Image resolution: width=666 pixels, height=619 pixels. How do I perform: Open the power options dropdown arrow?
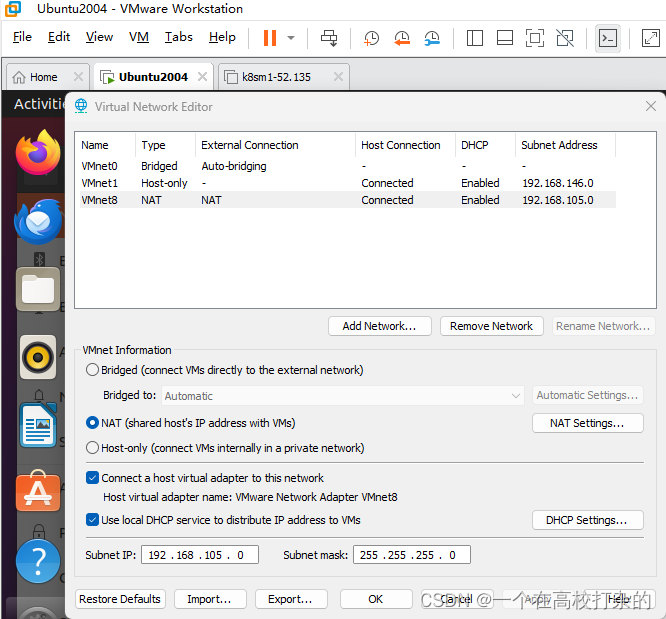coord(291,38)
